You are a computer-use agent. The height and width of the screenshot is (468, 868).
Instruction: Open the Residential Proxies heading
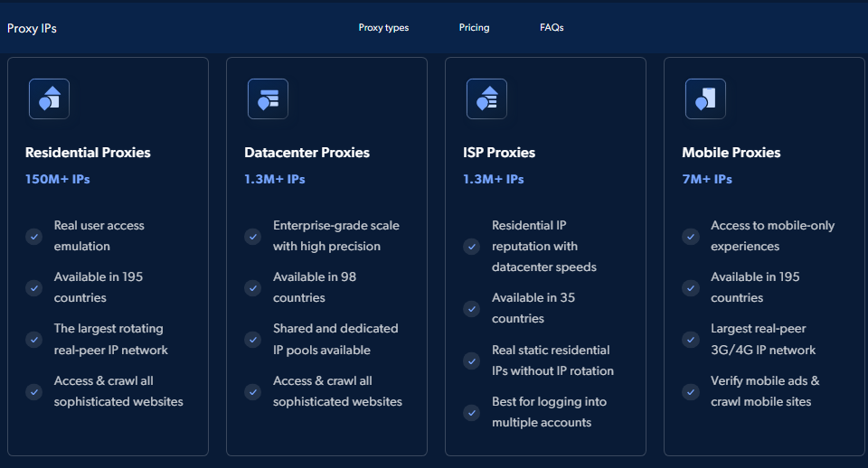pos(88,153)
